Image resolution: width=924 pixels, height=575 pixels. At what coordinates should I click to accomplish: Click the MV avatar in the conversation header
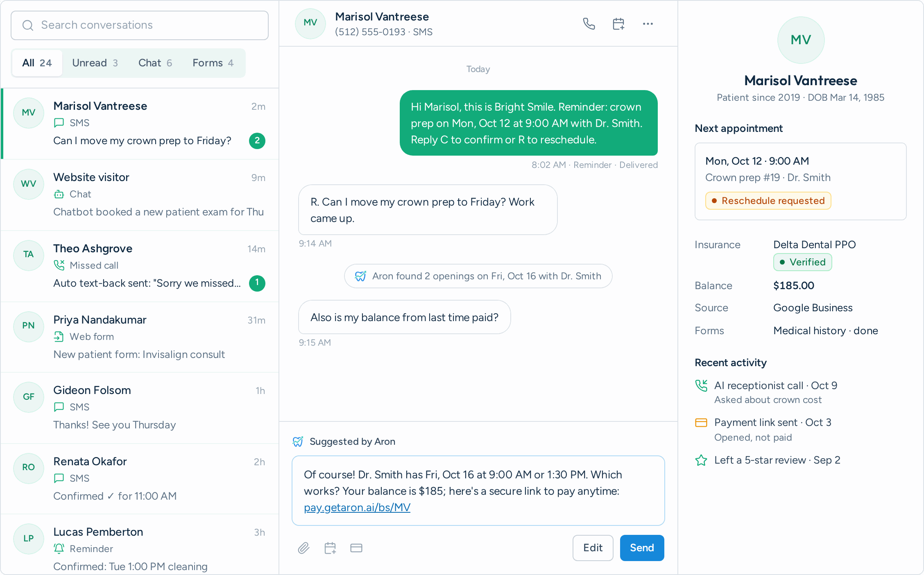coord(310,23)
